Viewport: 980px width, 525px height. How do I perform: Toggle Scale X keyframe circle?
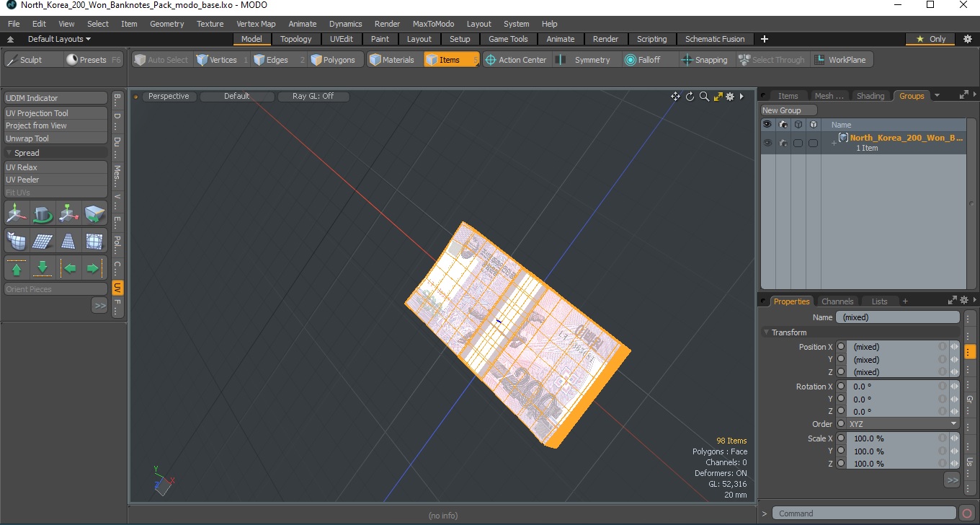coord(841,438)
